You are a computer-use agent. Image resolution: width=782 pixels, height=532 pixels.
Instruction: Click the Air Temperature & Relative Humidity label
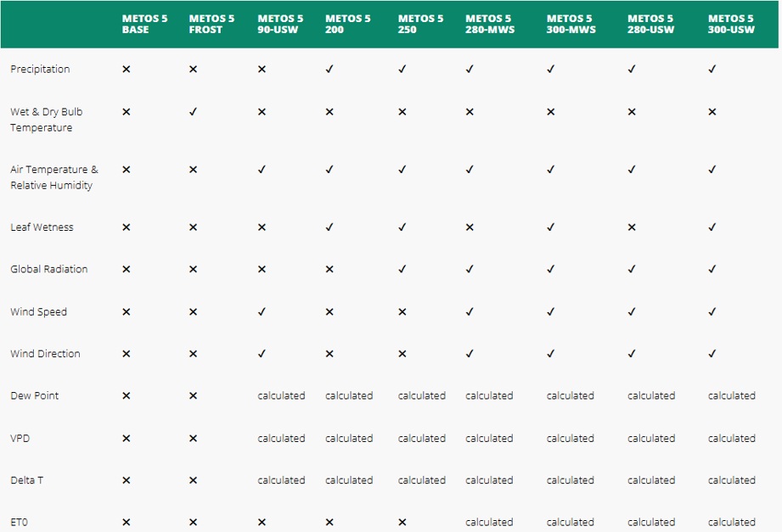tap(54, 177)
